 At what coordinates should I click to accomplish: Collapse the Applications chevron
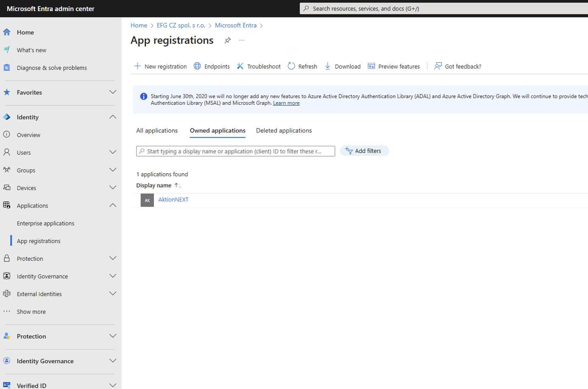[113, 206]
